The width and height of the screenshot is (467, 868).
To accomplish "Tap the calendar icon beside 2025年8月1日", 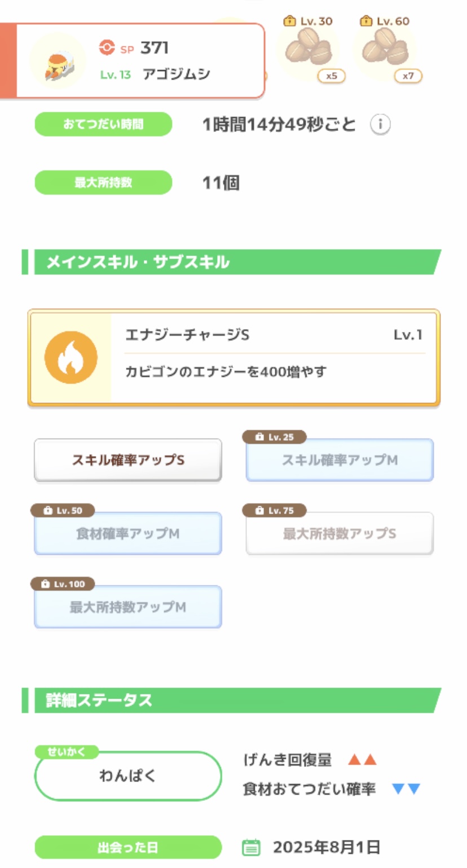I will 251,847.
